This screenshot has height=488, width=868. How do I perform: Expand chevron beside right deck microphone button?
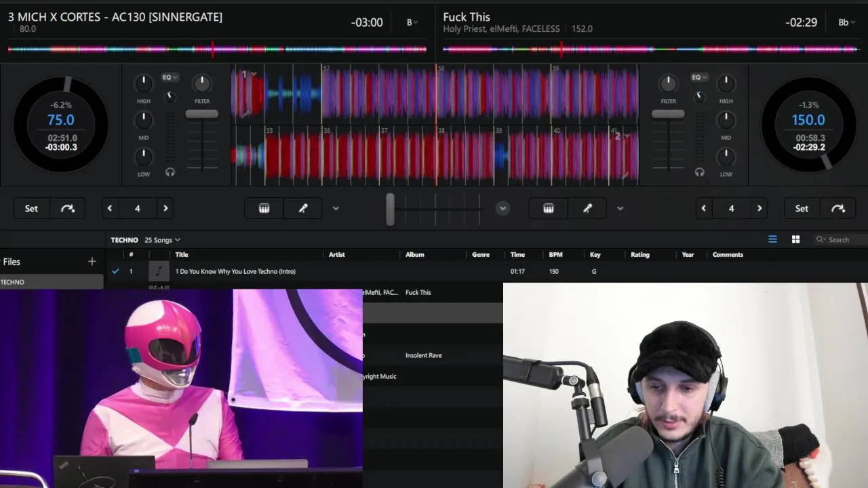coord(620,208)
